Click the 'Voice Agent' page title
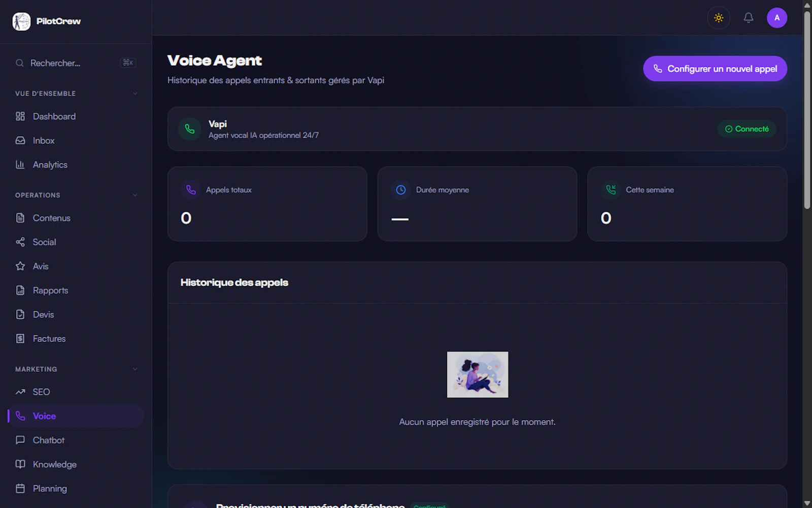Screen dimensions: 812x508 [x=215, y=60]
